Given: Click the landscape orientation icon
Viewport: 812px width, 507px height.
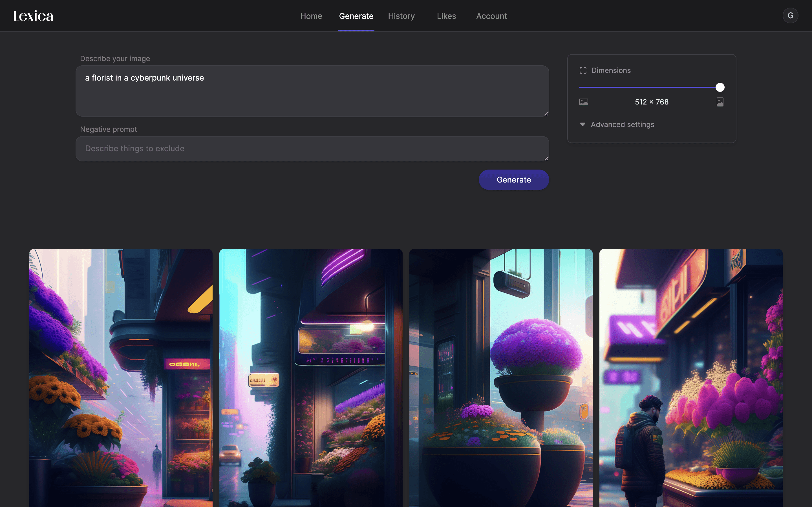Looking at the screenshot, I should pos(584,102).
